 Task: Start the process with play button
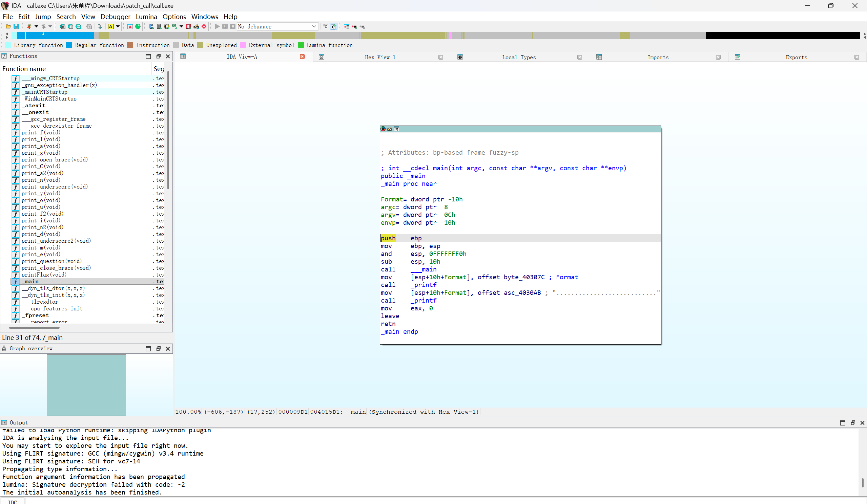coord(217,26)
